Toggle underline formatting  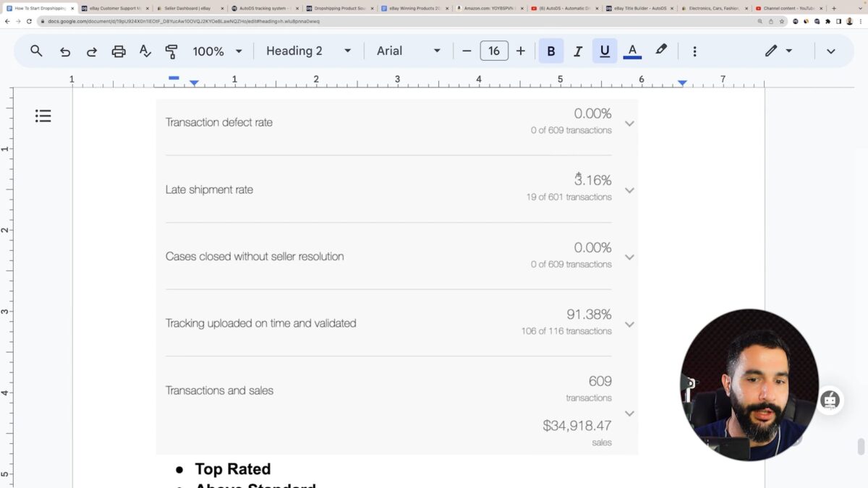pos(605,51)
